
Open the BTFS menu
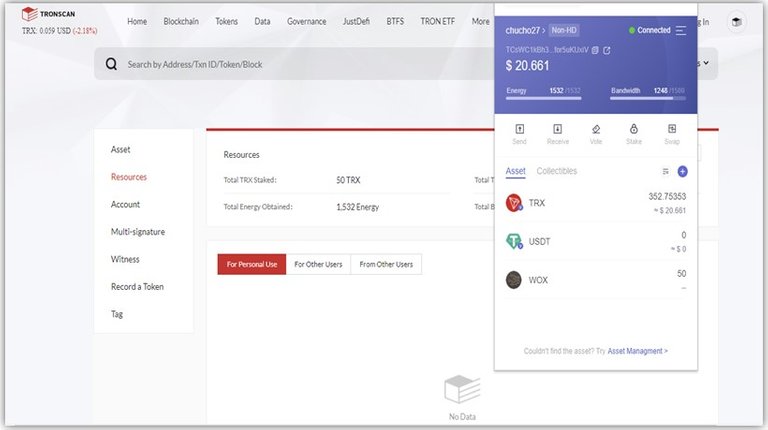395,22
